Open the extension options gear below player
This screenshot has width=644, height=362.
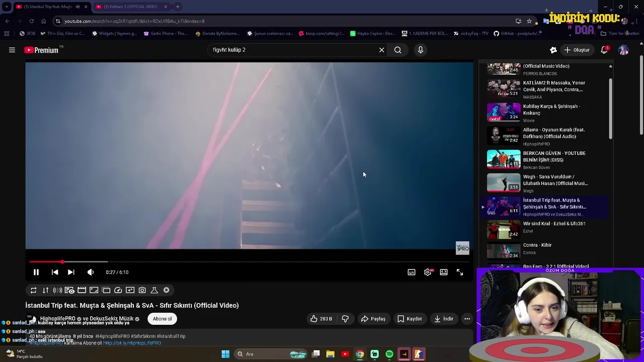[166, 290]
